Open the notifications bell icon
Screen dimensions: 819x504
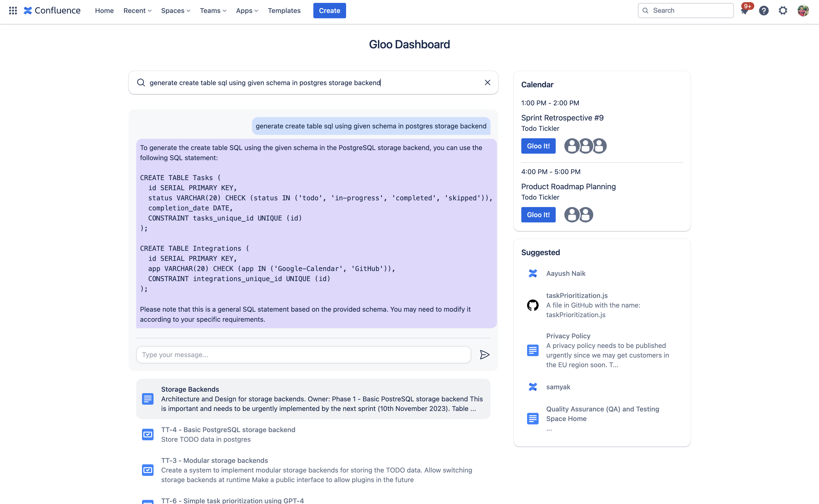pyautogui.click(x=744, y=11)
